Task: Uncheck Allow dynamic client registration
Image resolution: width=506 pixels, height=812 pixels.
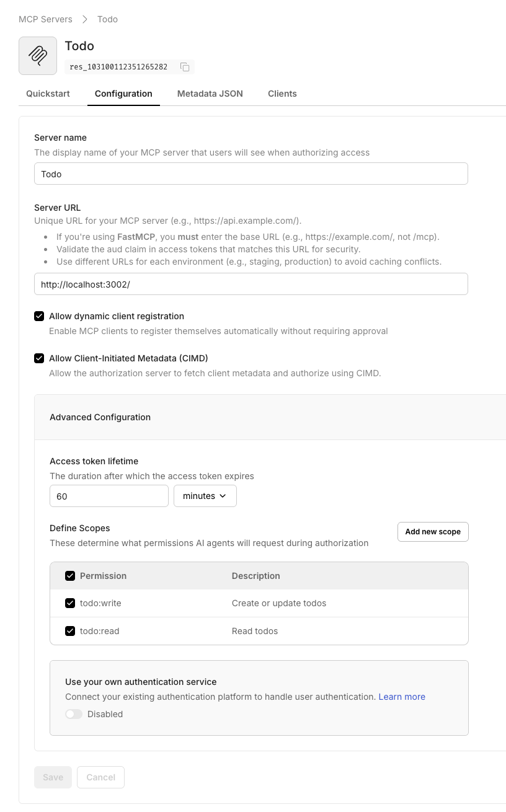Action: click(39, 316)
